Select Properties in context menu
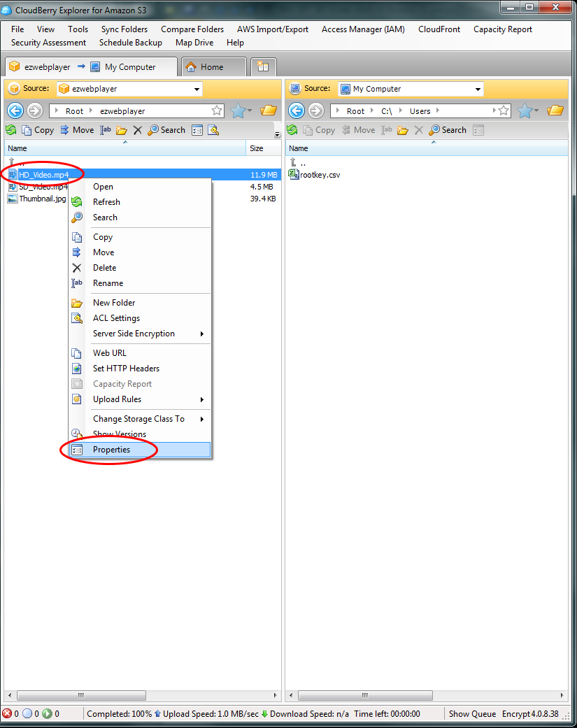 point(140,450)
